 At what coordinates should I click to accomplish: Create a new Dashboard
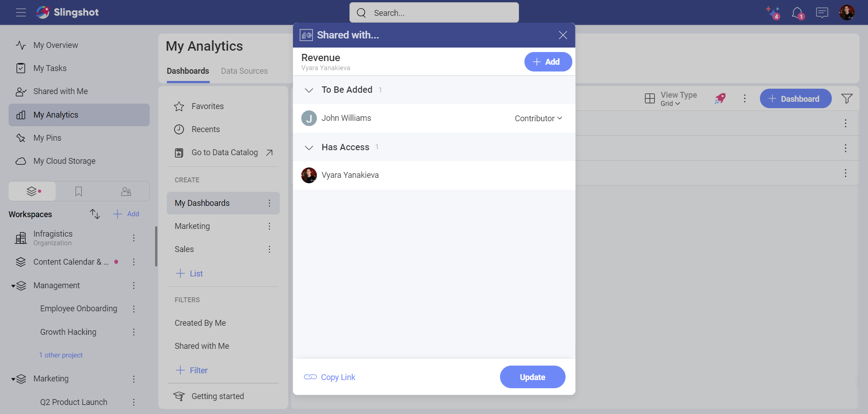point(796,99)
